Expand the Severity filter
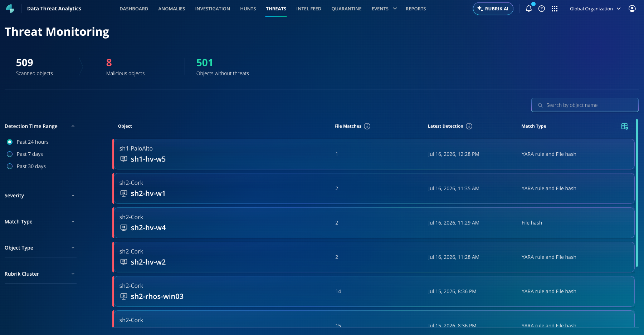 [x=40, y=196]
